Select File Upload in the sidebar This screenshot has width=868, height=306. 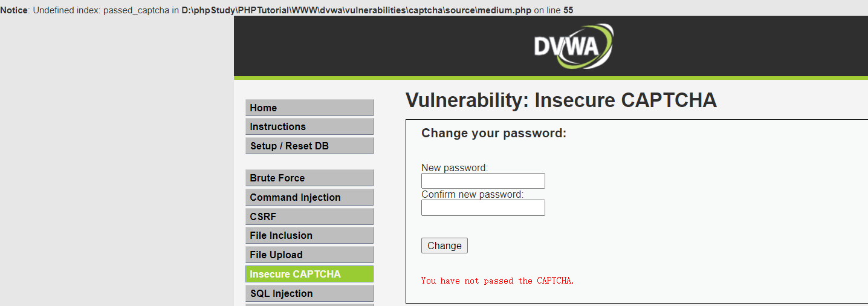pyautogui.click(x=309, y=255)
